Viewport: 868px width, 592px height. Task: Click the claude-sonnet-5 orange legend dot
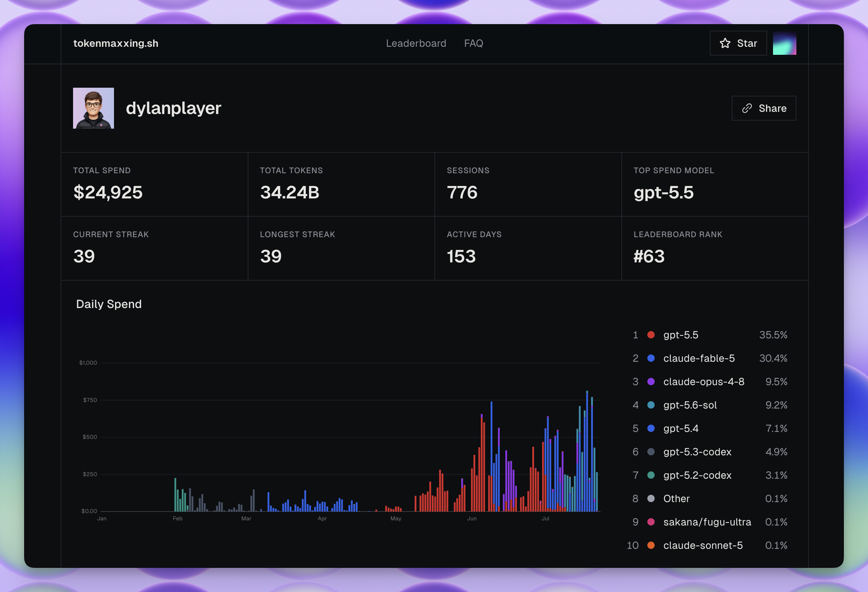tap(651, 545)
